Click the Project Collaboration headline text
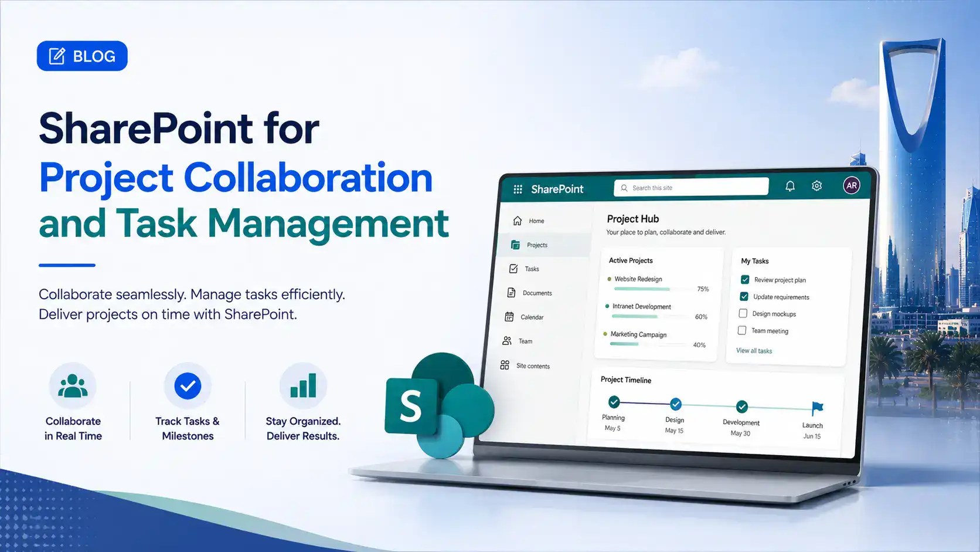The height and width of the screenshot is (552, 980). [236, 177]
